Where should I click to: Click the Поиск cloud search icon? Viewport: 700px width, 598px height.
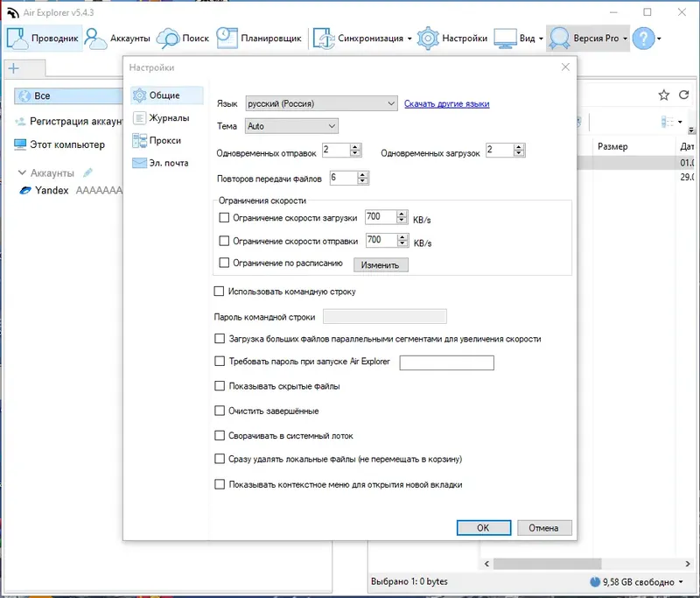coord(168,39)
